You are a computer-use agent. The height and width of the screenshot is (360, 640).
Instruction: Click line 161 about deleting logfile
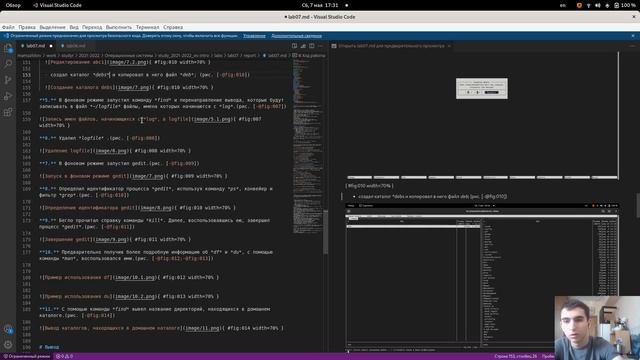click(x=100, y=138)
